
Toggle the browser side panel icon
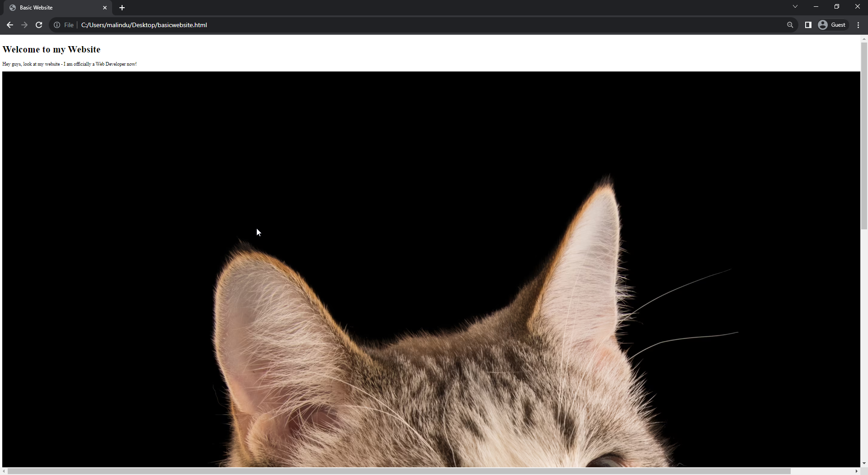(x=808, y=25)
